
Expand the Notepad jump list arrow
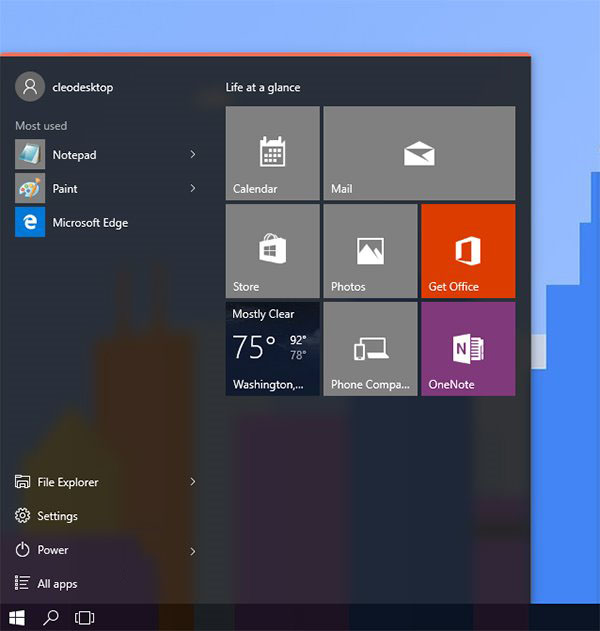pyautogui.click(x=193, y=155)
